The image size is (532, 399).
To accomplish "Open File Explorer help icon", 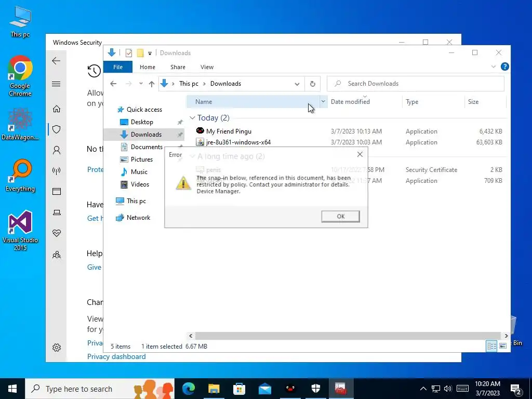I will [504, 66].
